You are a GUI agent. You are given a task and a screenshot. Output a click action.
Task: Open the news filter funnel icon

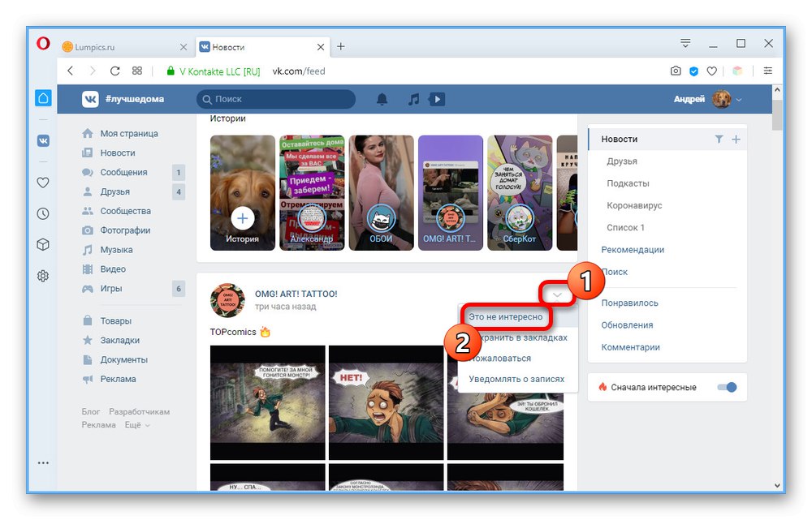719,140
